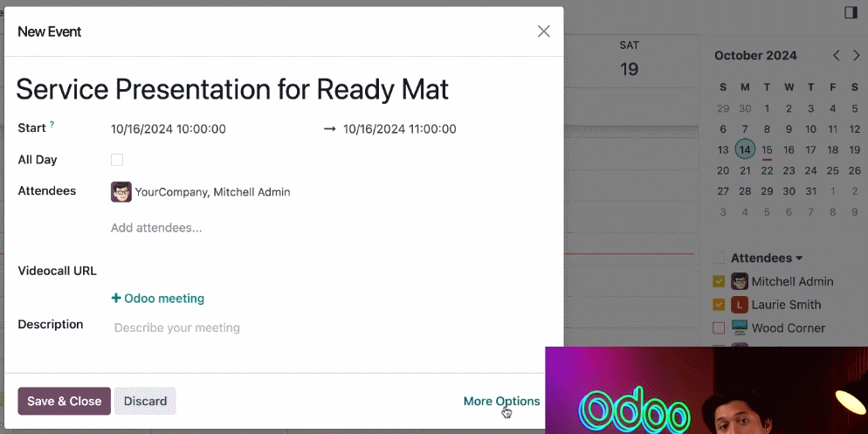This screenshot has width=868, height=434.
Task: Click Wood Corner logo in sidebar
Action: [x=740, y=327]
